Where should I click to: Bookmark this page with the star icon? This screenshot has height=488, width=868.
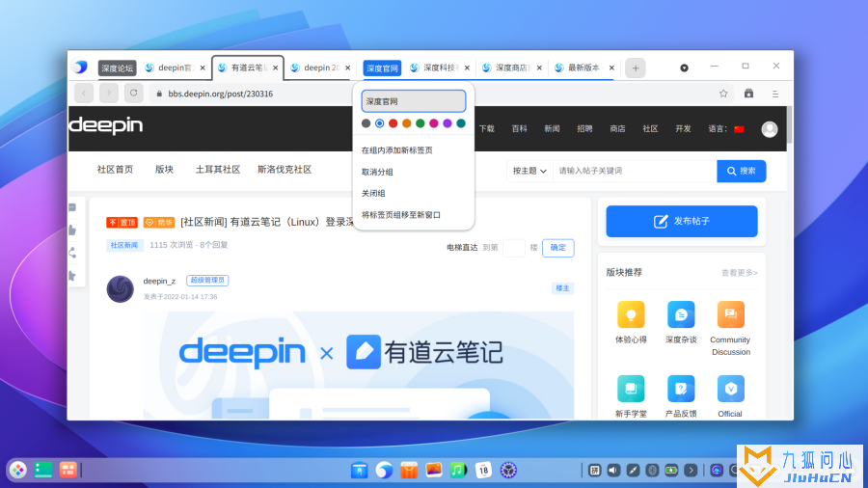click(723, 94)
